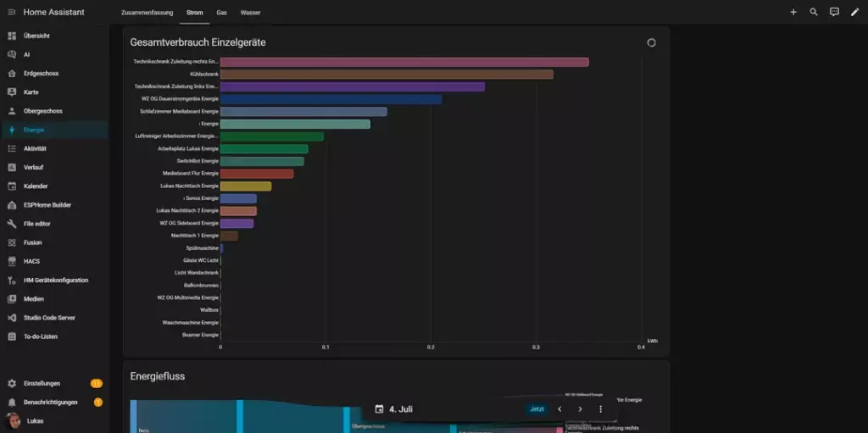Click the chart loading circle icon

coord(652,42)
